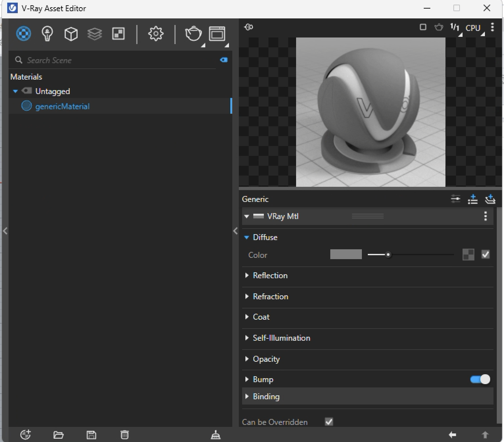Open the Render Elements layers icon

tap(95, 34)
